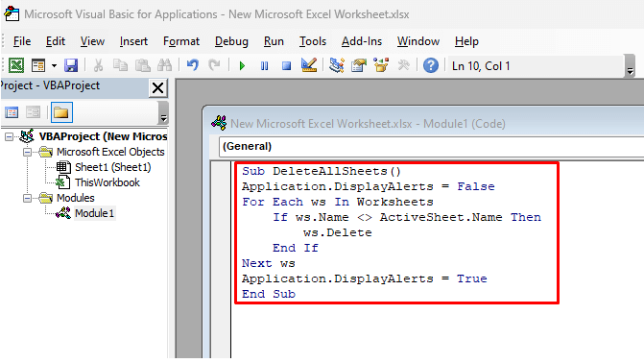Click the Reset stop button
This screenshot has width=644, height=363.
pyautogui.click(x=286, y=65)
